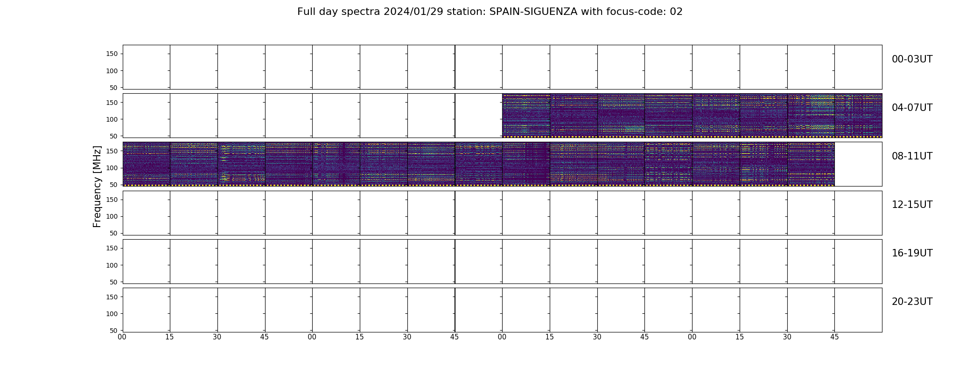The width and height of the screenshot is (980, 373).
Task: Select the '04-07UT' row label
Action: click(912, 108)
